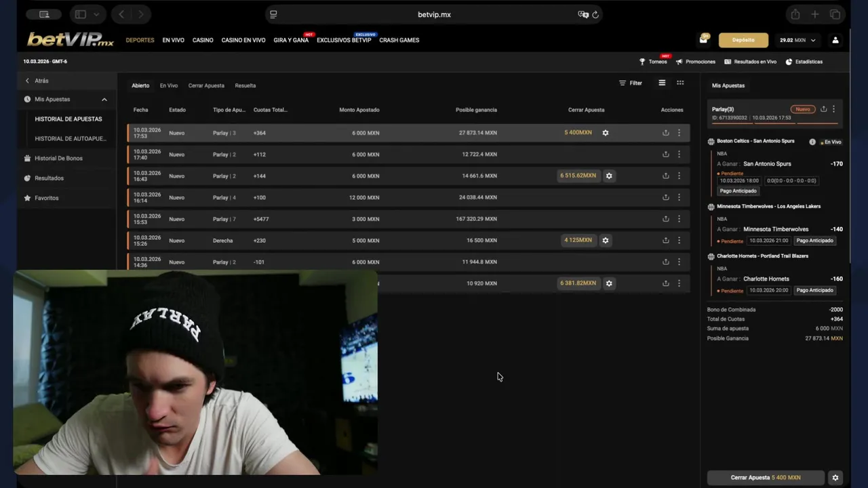Open HISTORIAL DE APUESTAS in sidebar
Image resolution: width=868 pixels, height=488 pixels.
[68, 119]
